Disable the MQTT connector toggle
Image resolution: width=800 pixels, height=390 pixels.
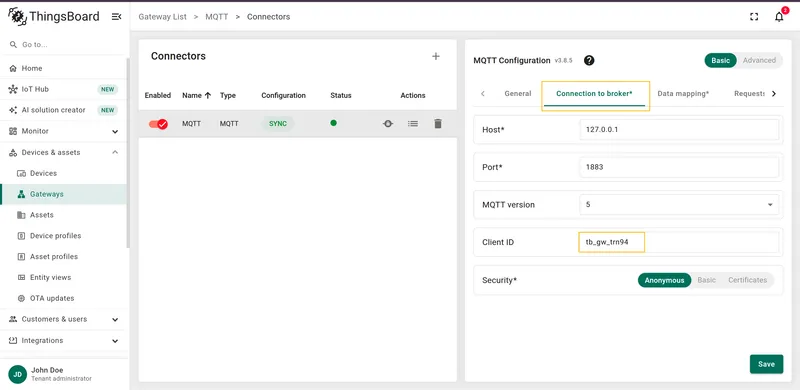pos(158,124)
